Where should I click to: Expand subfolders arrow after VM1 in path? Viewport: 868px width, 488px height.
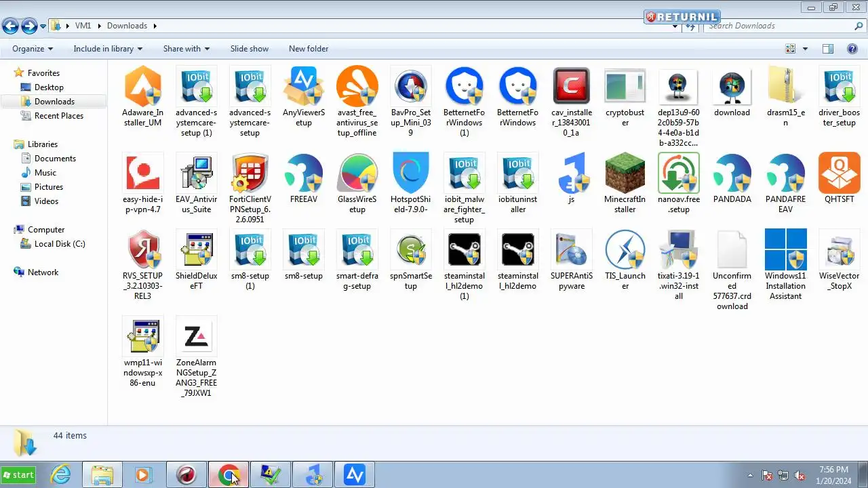100,26
